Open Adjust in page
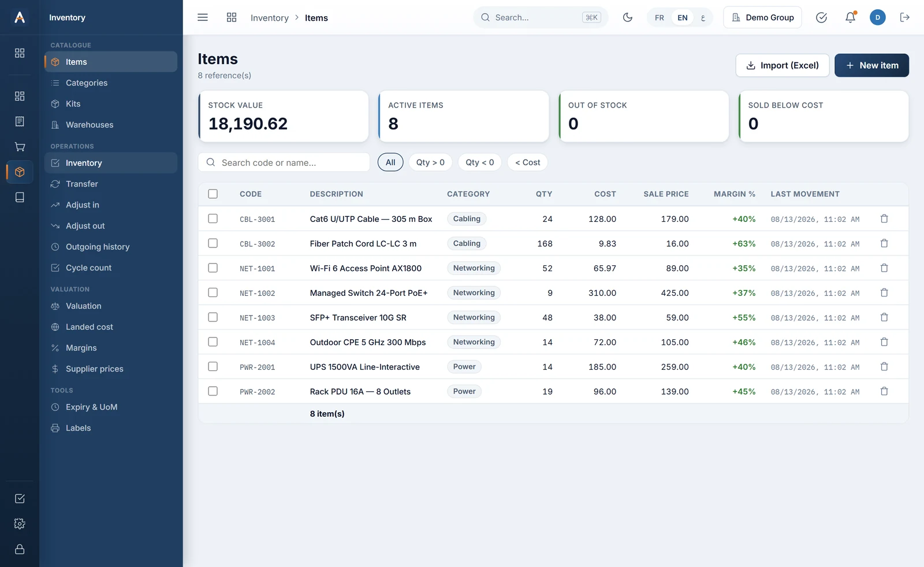Screen dimensions: 924x567 [x=111, y=205]
